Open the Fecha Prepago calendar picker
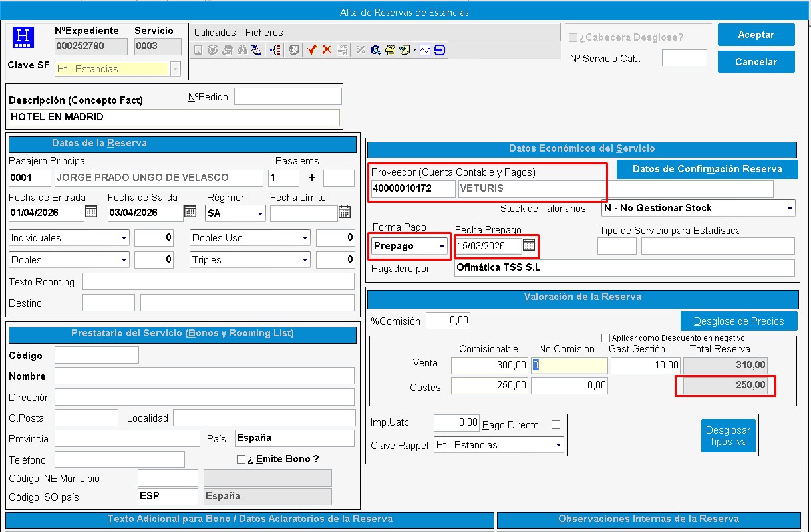 click(529, 245)
